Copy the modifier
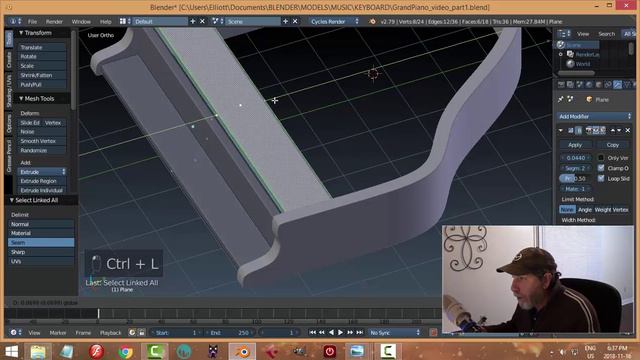This screenshot has width=640, height=360. (x=612, y=145)
